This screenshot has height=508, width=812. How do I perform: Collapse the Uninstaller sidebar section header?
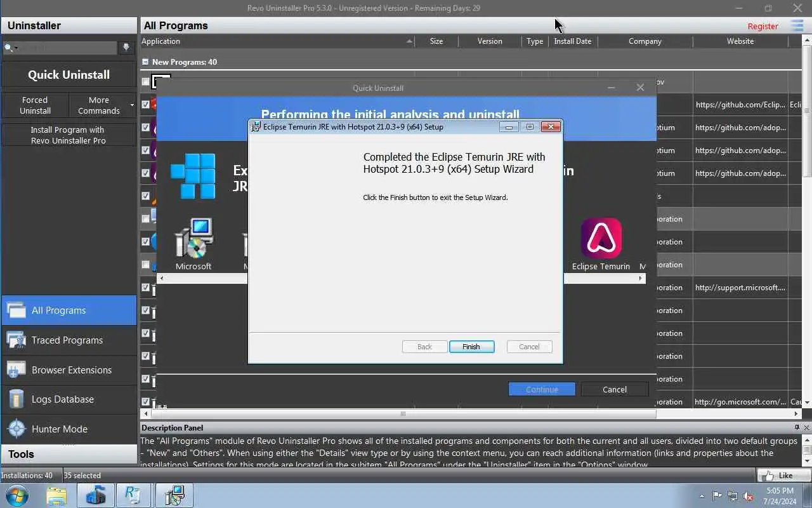coord(69,25)
